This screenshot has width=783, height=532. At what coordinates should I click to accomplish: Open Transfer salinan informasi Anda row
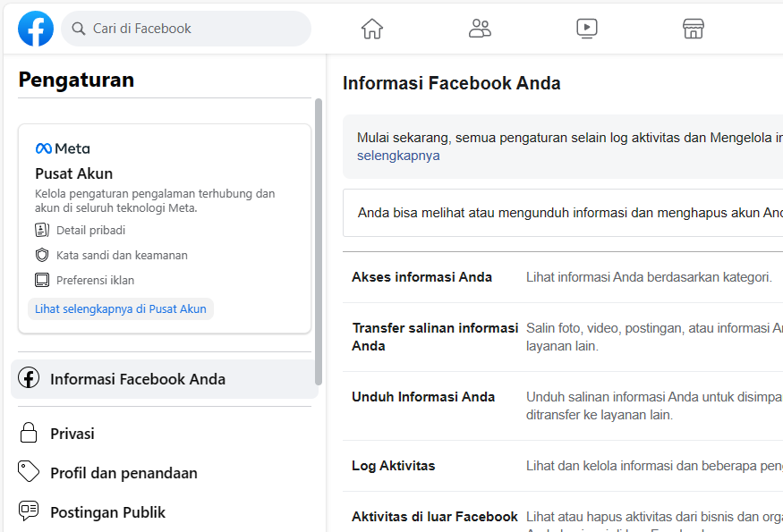[x=563, y=337]
